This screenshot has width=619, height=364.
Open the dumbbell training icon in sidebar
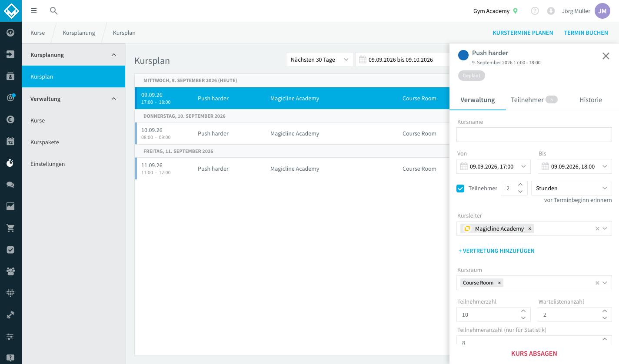[x=11, y=315]
